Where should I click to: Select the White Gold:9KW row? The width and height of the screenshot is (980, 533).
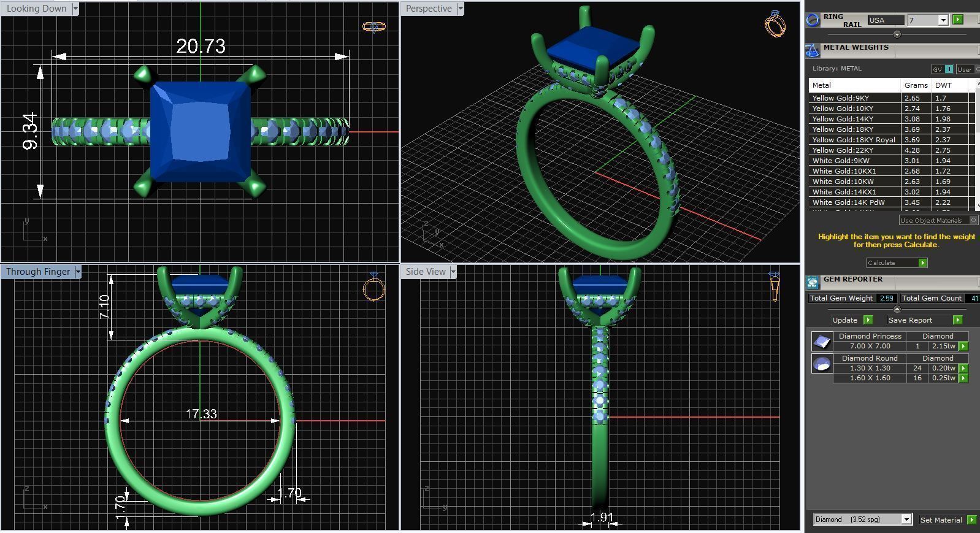click(892, 161)
